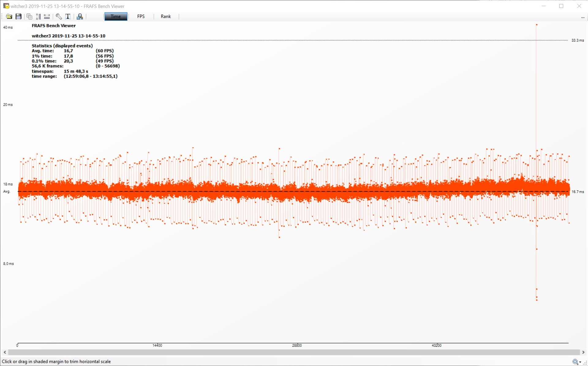Expand the toolbar overflow ellipsis
The width and height of the screenshot is (588, 366).
click(x=582, y=18)
